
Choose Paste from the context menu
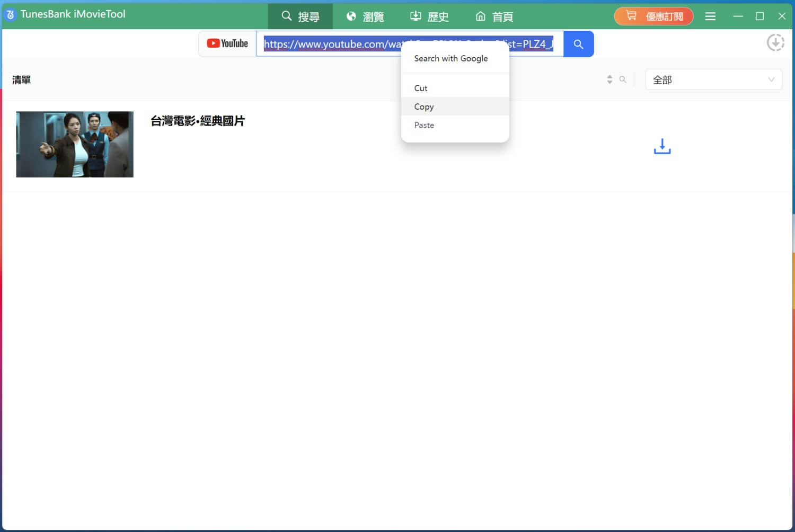coord(424,125)
